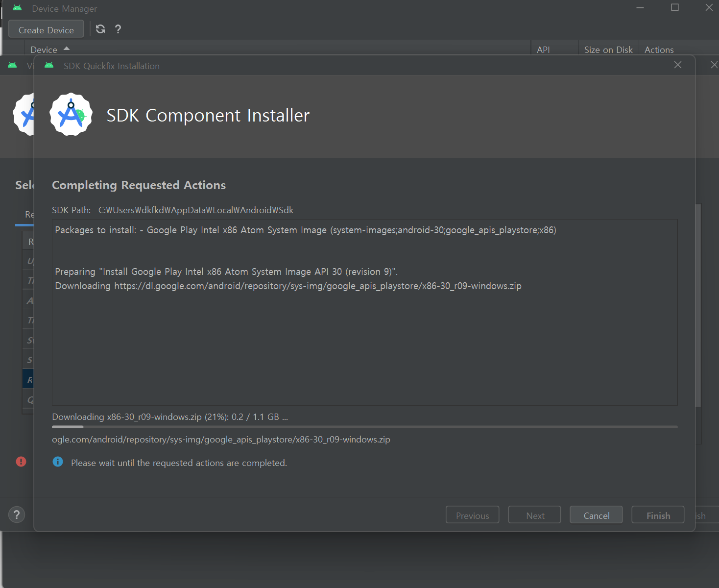Click the Android icon in Device Manager title

pyautogui.click(x=17, y=8)
